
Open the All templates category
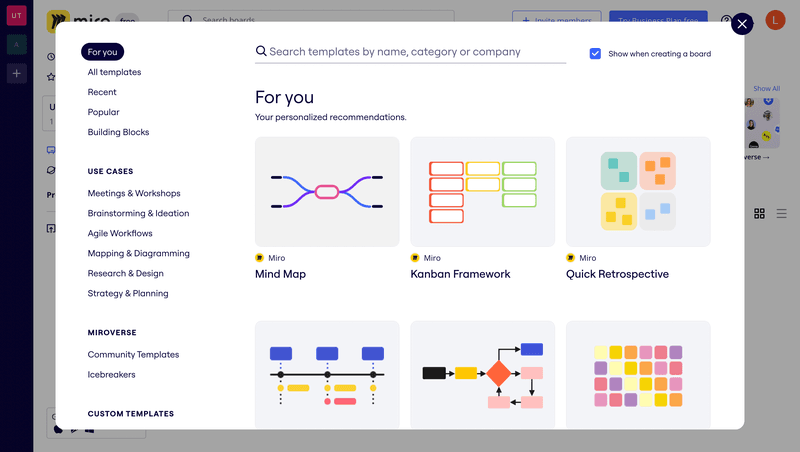[x=114, y=72]
